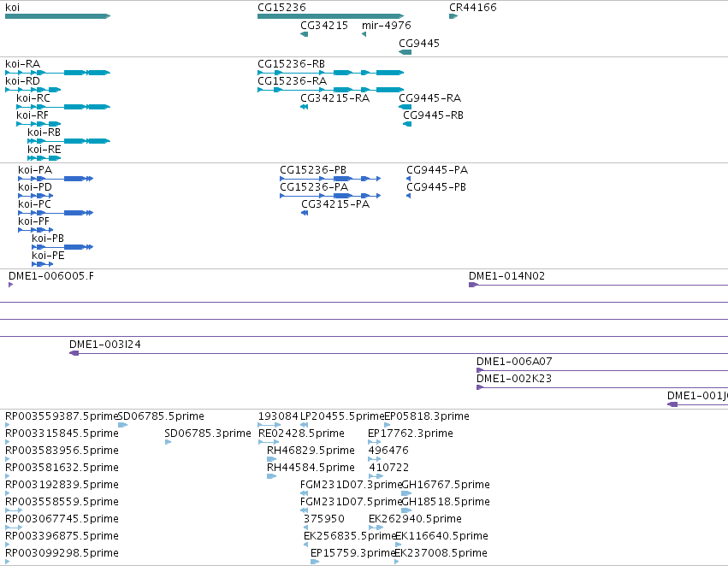This screenshot has width=728, height=566.
Task: Select the RP003559387.5prime EST label
Action: point(62,416)
